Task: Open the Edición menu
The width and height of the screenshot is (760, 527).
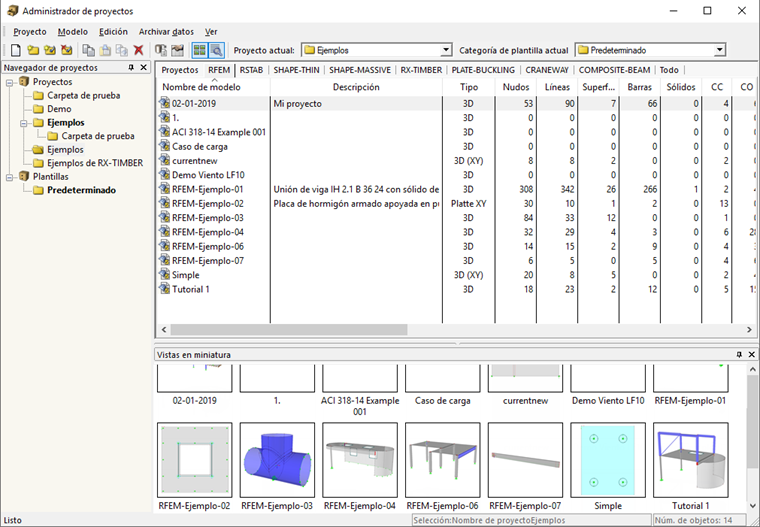Action: point(113,32)
